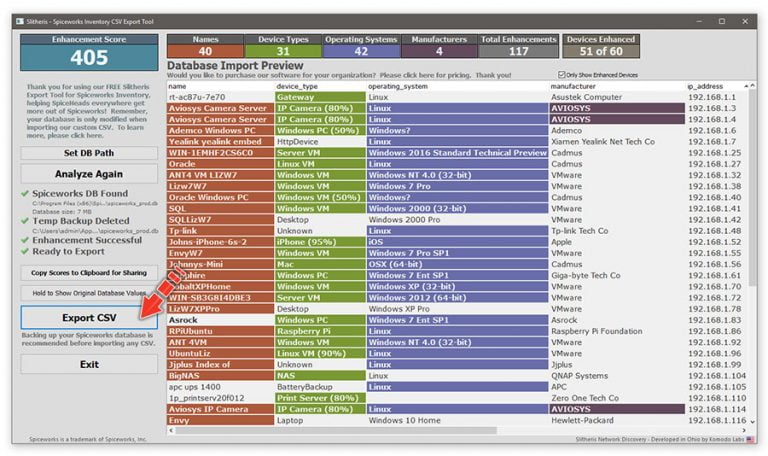Click the 192.168.1.104 IP address cell
Image resolution: width=768 pixels, height=456 pixels.
point(716,376)
